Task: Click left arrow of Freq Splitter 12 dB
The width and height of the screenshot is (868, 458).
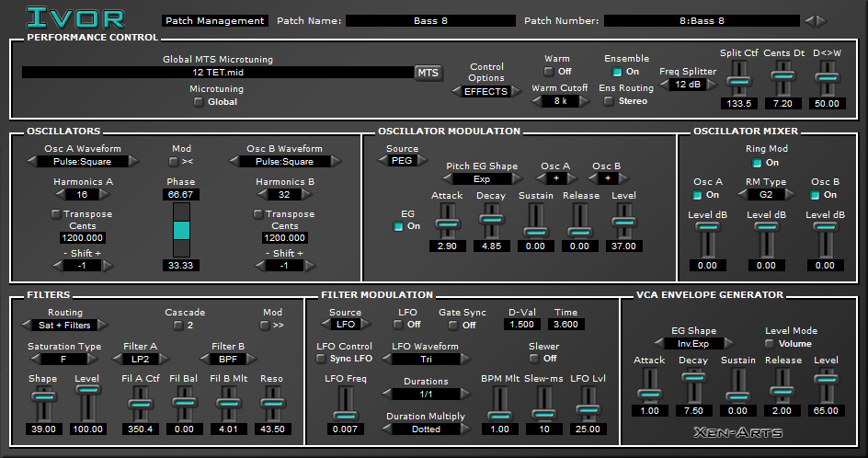Action: coord(664,85)
